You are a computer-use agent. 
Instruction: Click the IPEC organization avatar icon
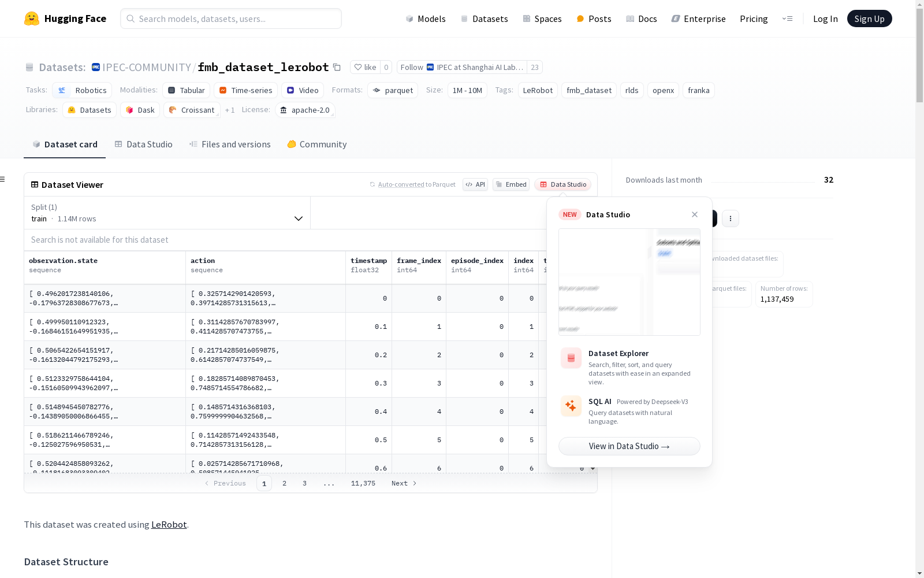[96, 67]
